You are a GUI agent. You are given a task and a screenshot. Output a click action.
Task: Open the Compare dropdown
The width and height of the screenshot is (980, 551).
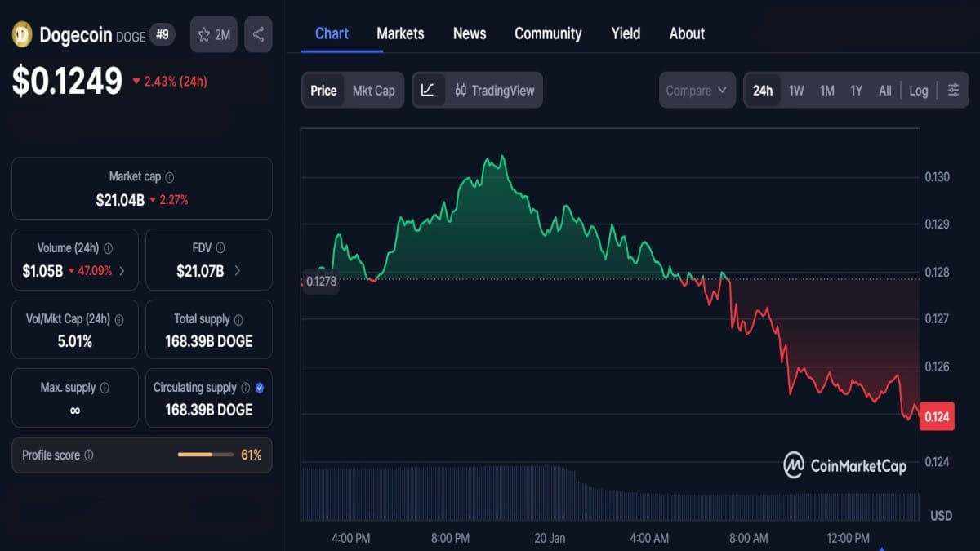697,91
